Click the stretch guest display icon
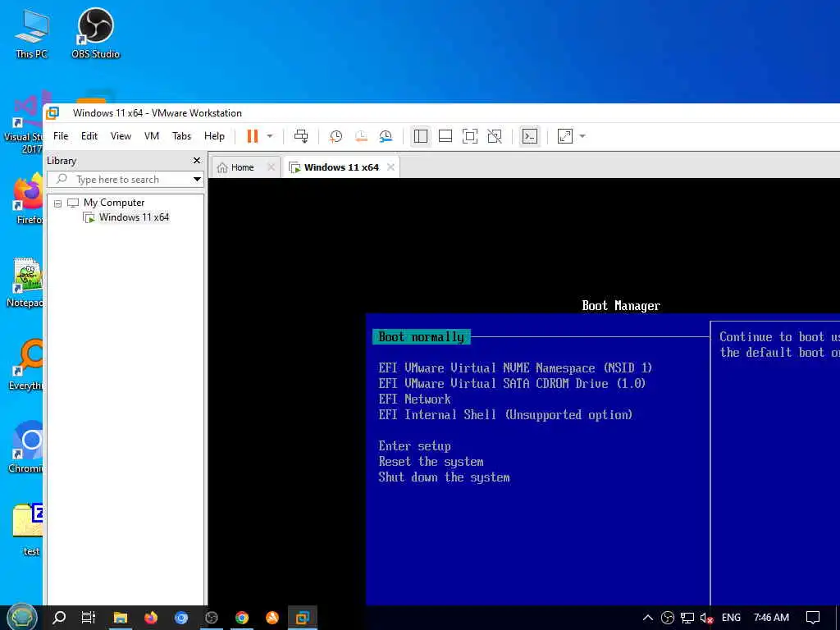This screenshot has height=630, width=840. tap(565, 136)
